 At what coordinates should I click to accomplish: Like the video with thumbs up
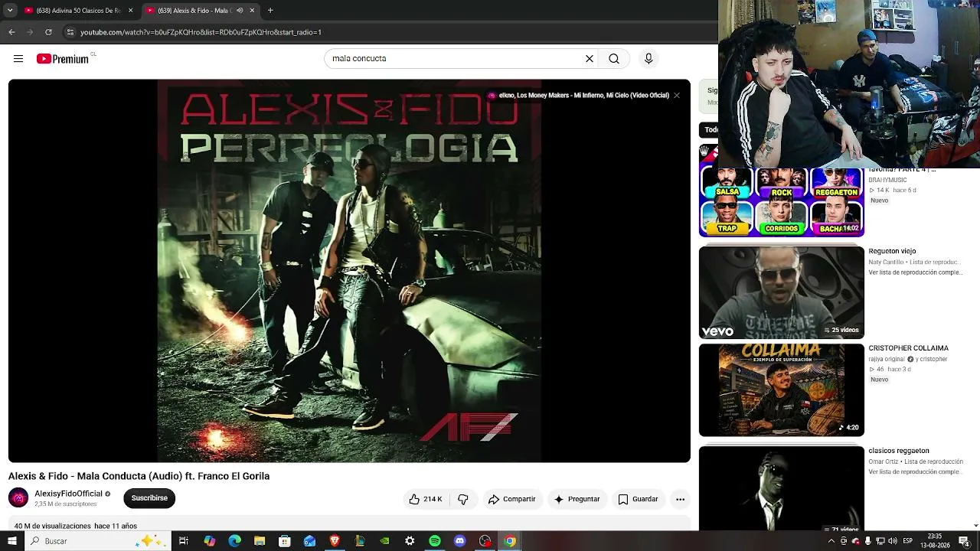pos(425,499)
